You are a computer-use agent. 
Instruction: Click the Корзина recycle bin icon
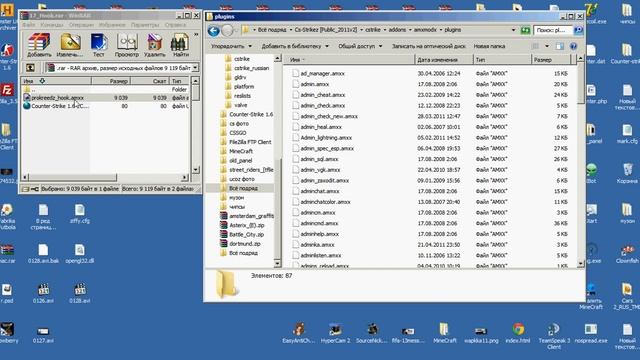[x=627, y=169]
